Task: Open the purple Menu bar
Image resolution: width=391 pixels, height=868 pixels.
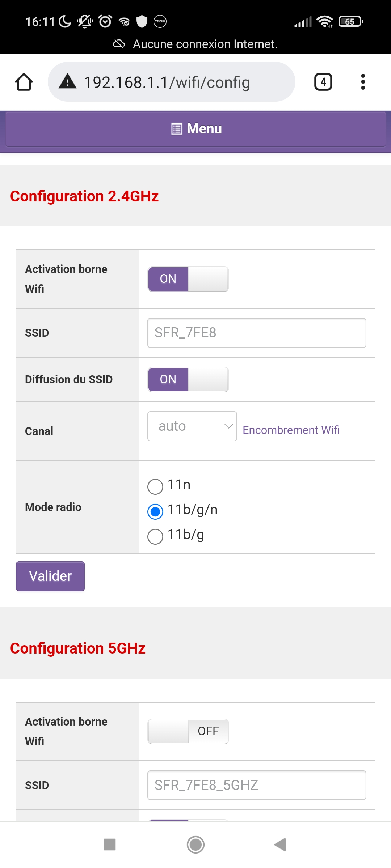Action: click(196, 129)
